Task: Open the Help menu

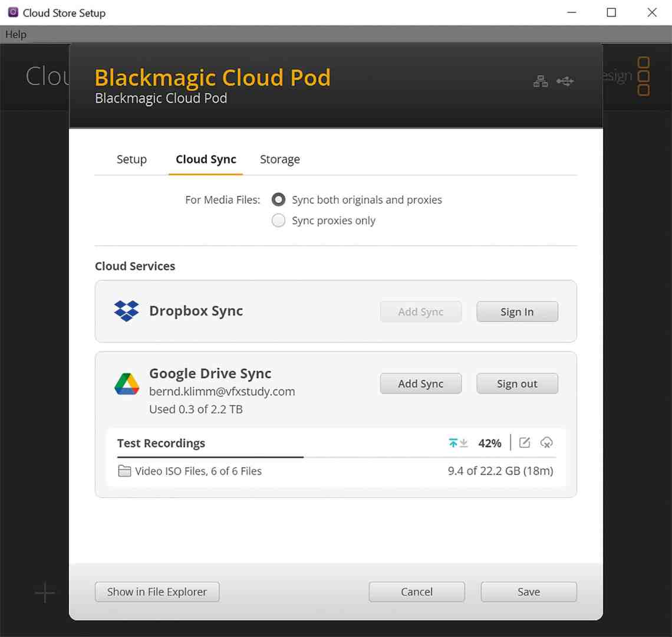Action: click(x=15, y=34)
